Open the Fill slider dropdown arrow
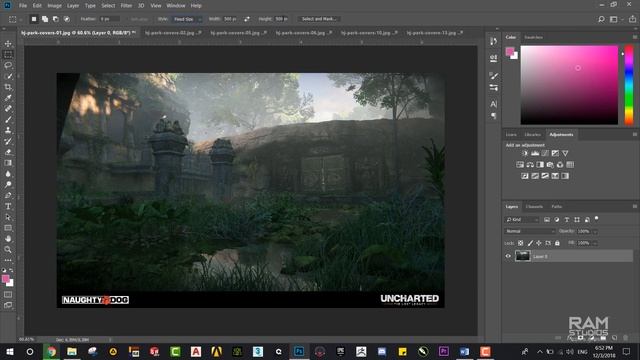The height and width of the screenshot is (360, 640). [x=595, y=243]
